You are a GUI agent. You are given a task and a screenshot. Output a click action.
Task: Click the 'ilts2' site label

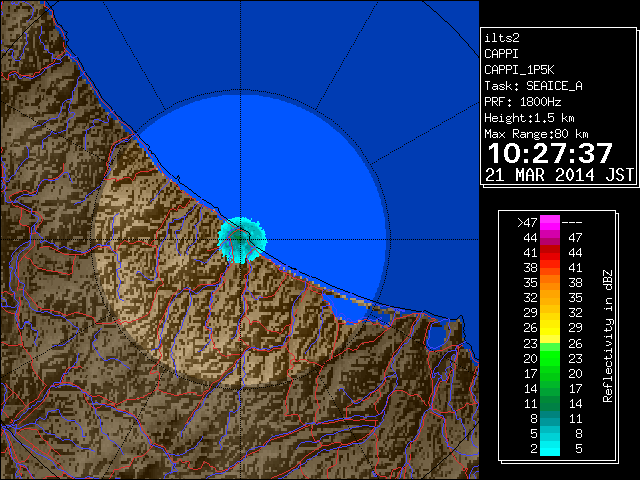502,38
